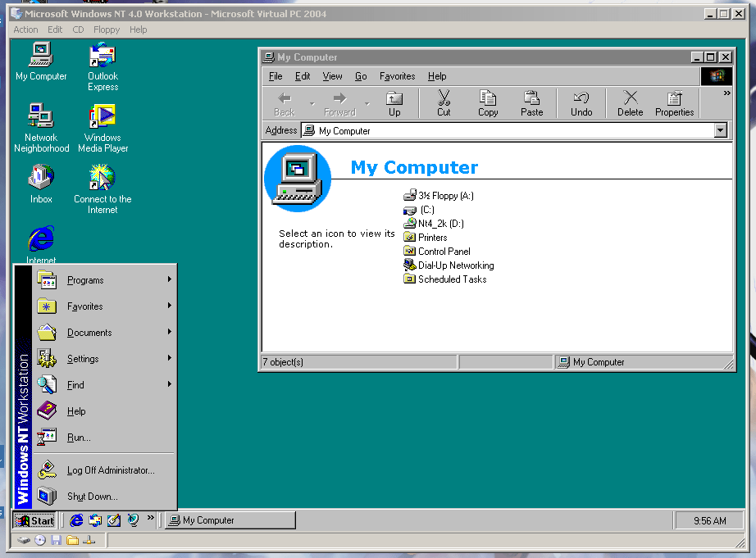Choose Shut Down... from Start menu

coord(105,496)
